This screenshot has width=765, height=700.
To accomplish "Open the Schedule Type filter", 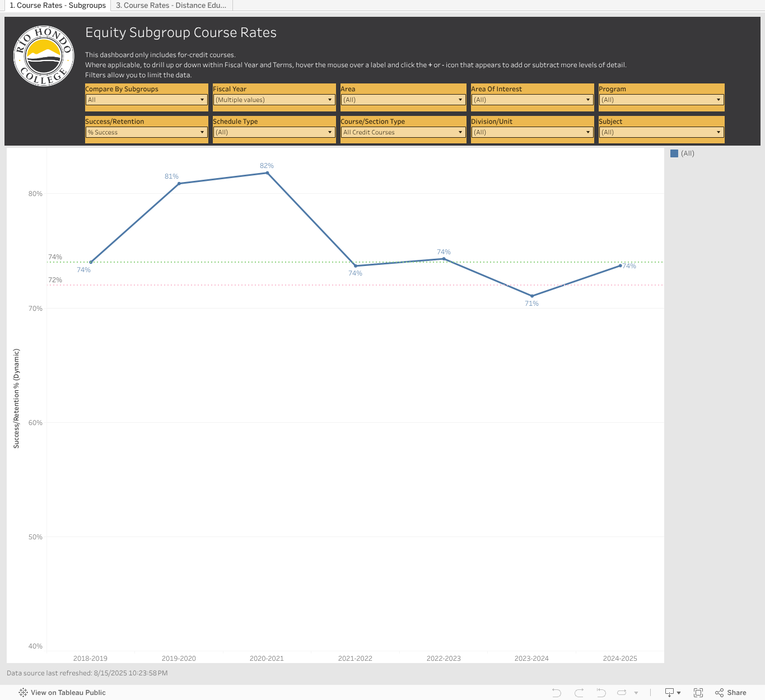I will click(x=274, y=132).
